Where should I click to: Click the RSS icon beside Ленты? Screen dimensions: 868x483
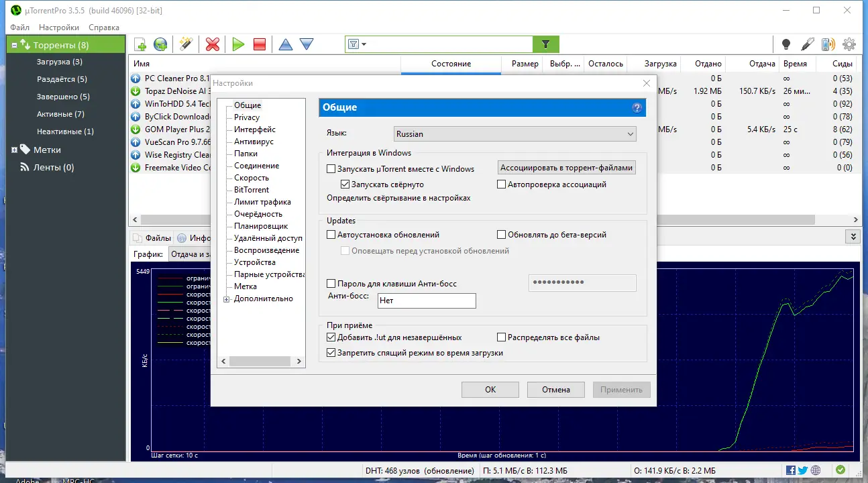(25, 167)
